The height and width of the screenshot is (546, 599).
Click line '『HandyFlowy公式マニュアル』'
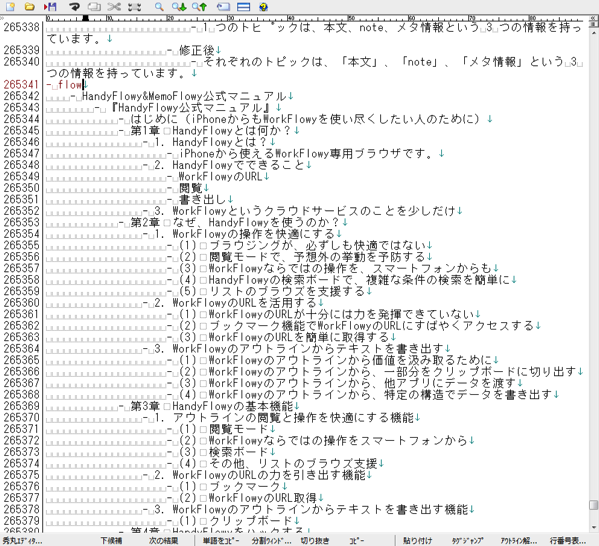pos(191,107)
